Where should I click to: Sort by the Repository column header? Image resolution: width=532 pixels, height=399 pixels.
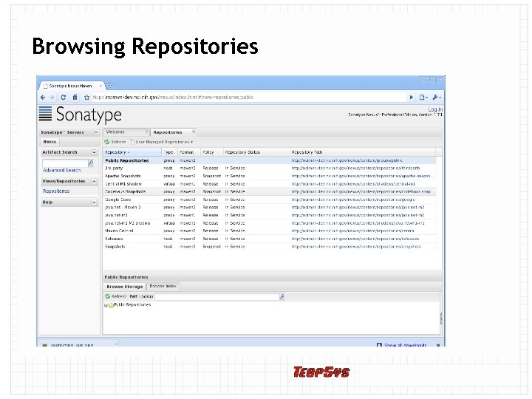click(x=132, y=152)
